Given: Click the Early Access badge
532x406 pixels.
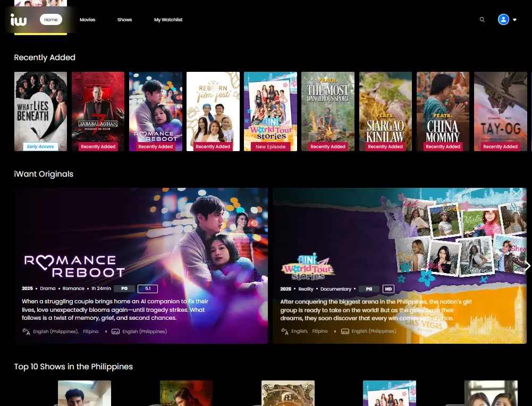Looking at the screenshot, I should tap(40, 146).
